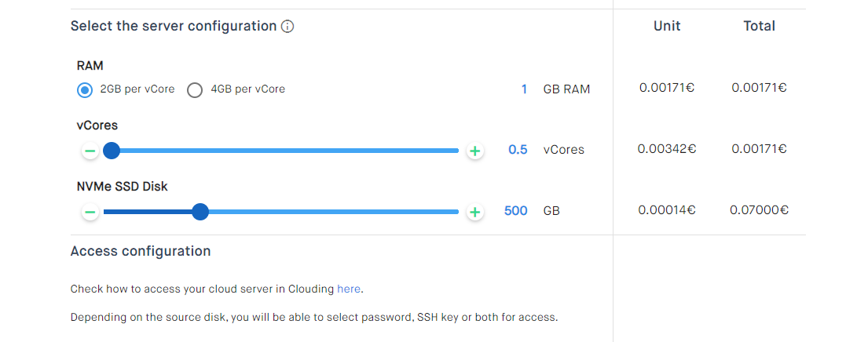Screen dimensions: 868x342
Task: Select 2GB per vCore radio option
Action: pos(85,89)
